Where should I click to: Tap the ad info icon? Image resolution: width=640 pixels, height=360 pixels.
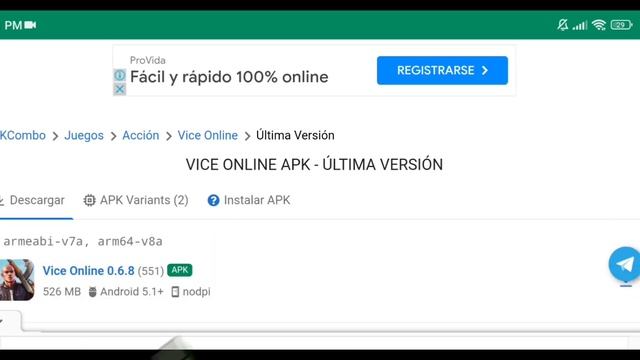120,75
